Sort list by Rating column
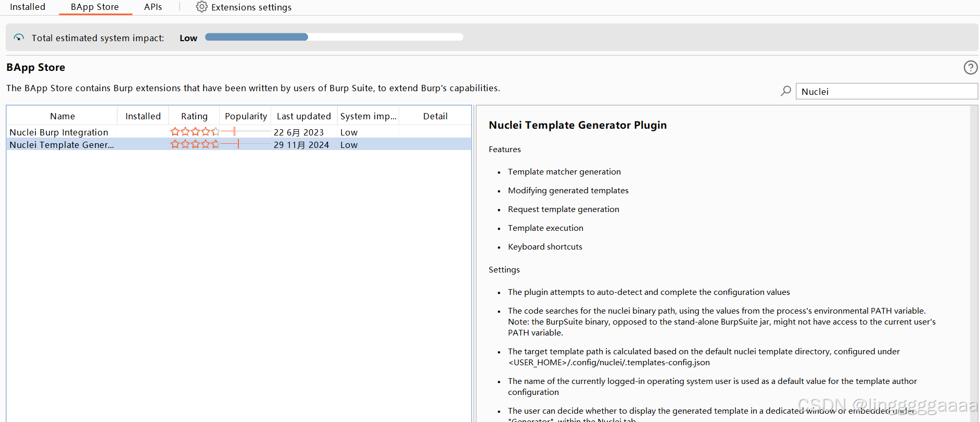Viewport: 980px width, 422px height. (194, 116)
